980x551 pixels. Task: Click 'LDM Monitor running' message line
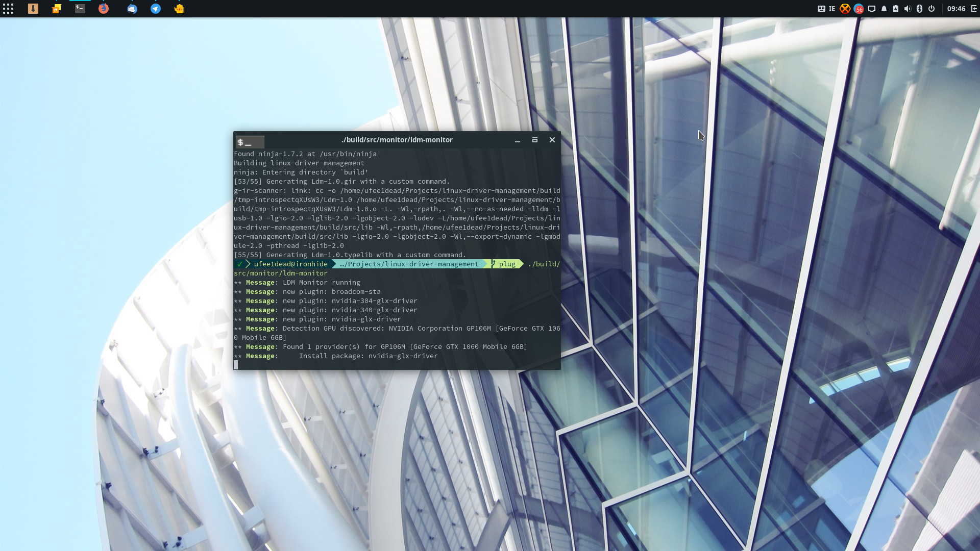coord(297,283)
